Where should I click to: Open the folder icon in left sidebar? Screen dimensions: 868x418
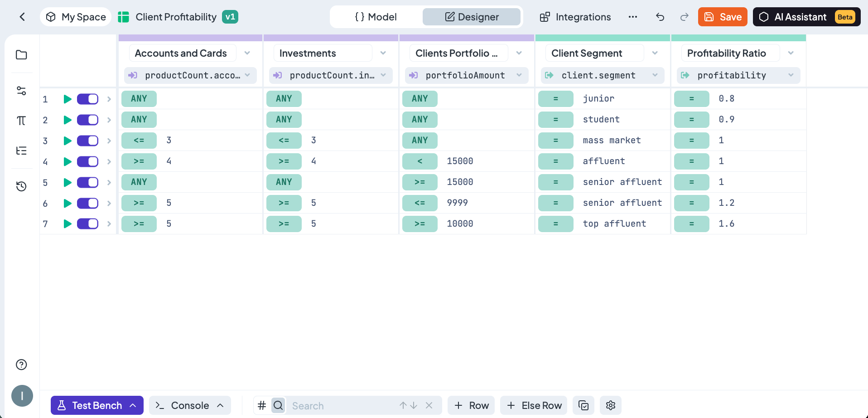pos(21,55)
